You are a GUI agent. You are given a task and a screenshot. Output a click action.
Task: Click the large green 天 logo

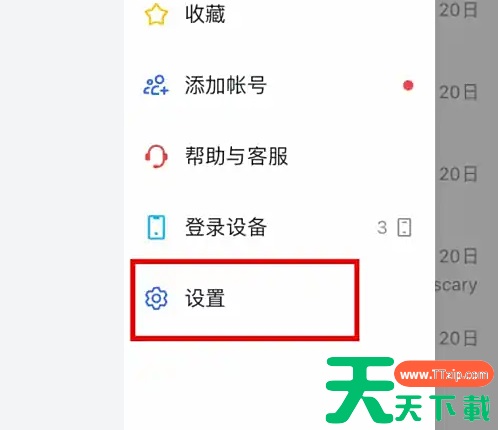(x=360, y=389)
